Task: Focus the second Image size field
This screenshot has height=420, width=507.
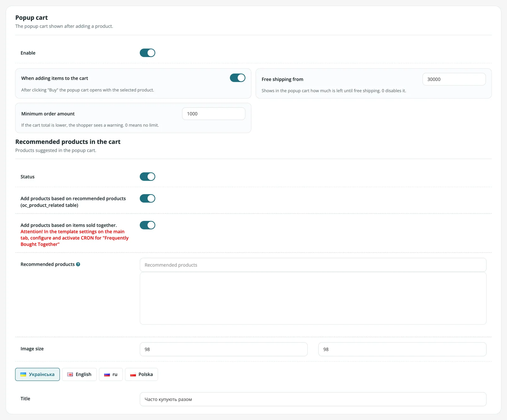Action: [402, 349]
